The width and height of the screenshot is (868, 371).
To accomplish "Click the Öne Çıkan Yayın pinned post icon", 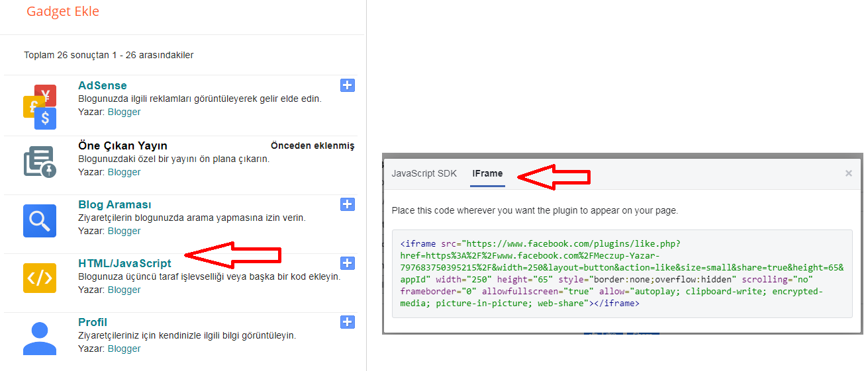I will [x=40, y=161].
